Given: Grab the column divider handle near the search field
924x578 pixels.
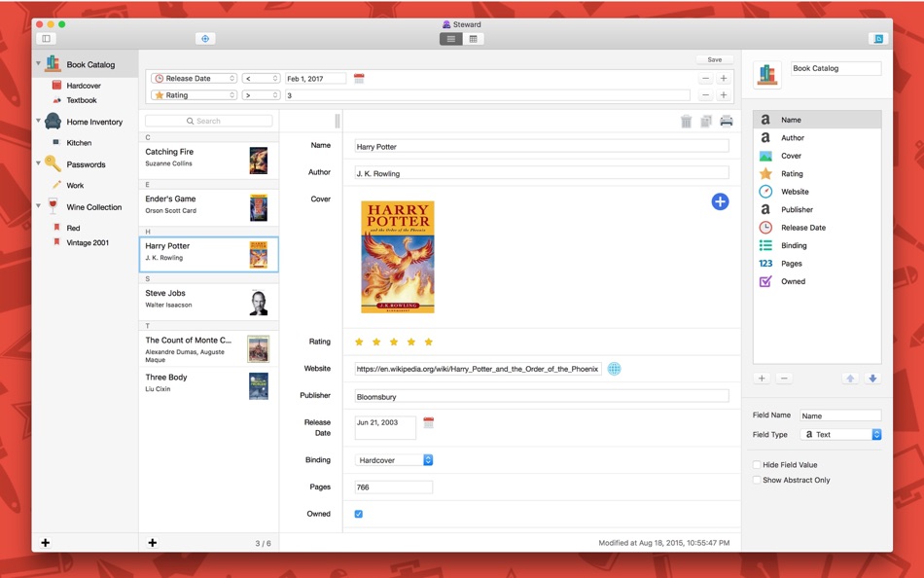Looking at the screenshot, I should coord(338,121).
